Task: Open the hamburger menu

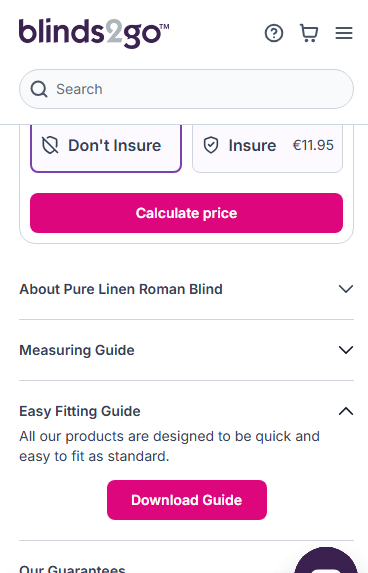Action: [x=344, y=33]
